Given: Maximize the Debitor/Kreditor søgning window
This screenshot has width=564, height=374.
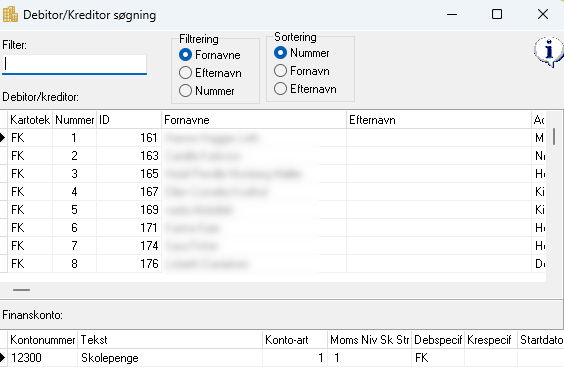Looking at the screenshot, I should tap(497, 14).
